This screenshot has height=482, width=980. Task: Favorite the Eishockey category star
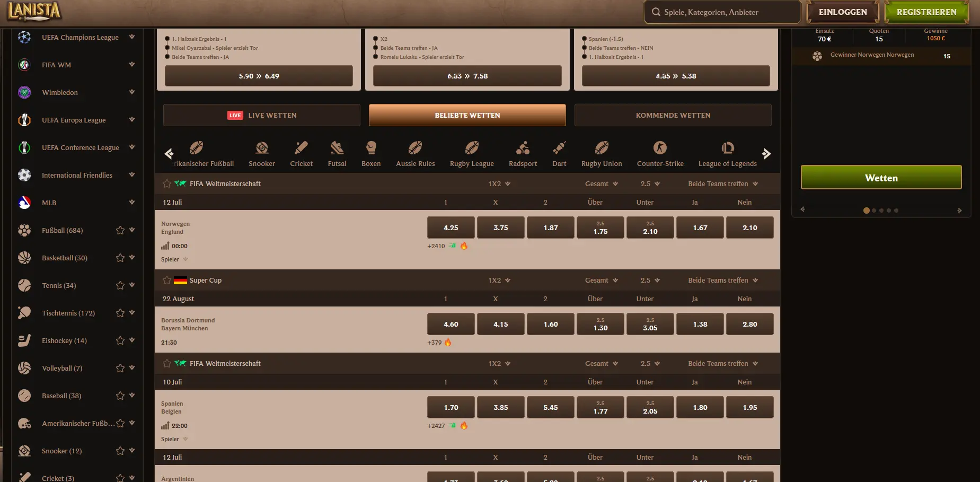(120, 340)
